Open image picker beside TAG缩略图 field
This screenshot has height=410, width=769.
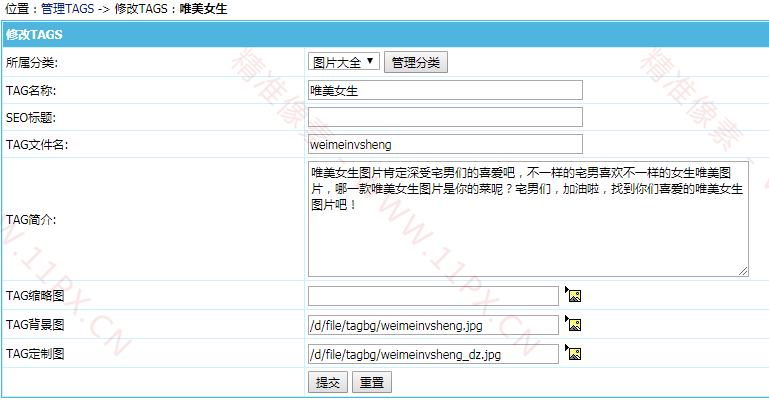(x=573, y=295)
